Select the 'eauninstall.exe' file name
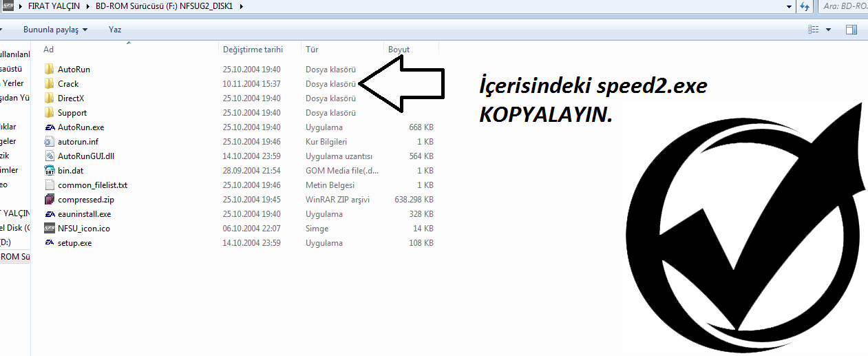Viewport: 868px width, 356px height. pos(84,213)
